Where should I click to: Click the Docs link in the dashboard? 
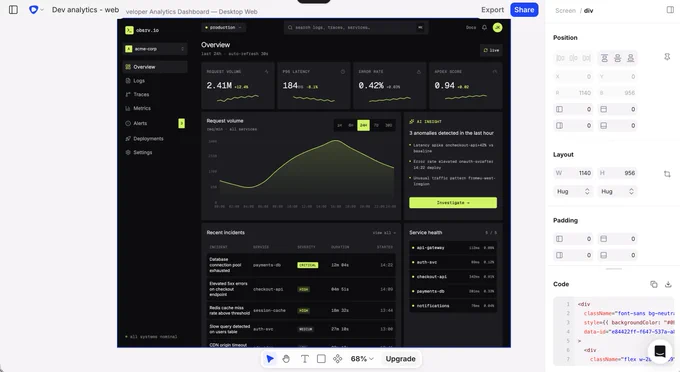click(x=471, y=28)
